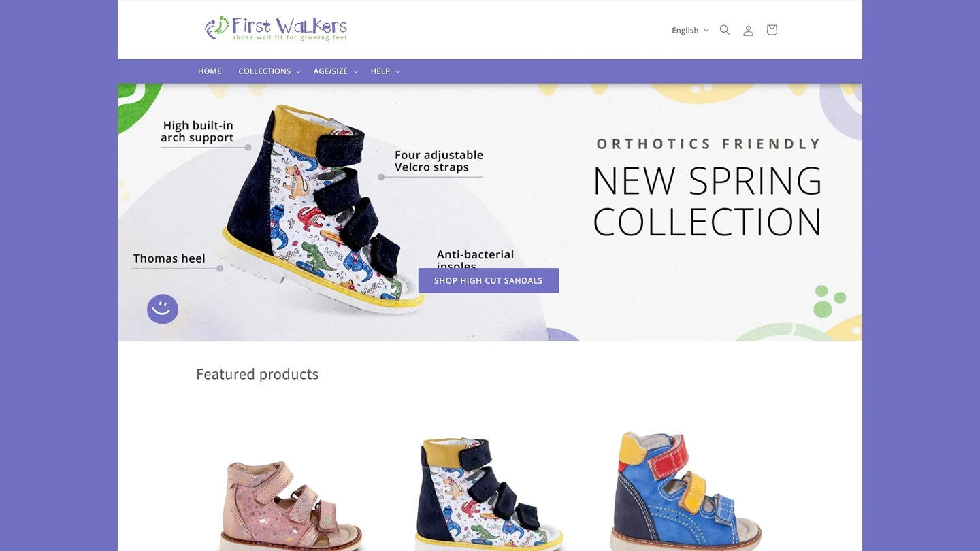This screenshot has height=551, width=980.
Task: Expand the Collections dropdown menu
Action: coord(269,71)
